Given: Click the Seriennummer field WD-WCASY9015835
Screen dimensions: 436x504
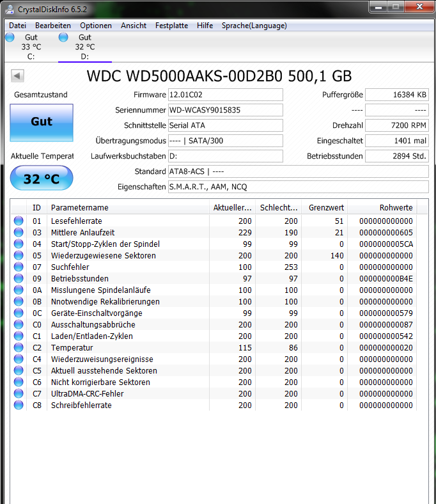Looking at the screenshot, I should [226, 110].
